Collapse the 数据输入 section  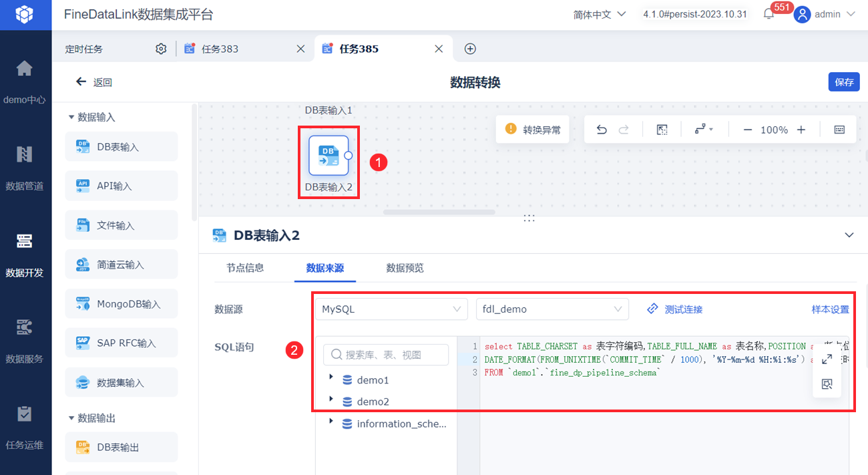click(71, 117)
